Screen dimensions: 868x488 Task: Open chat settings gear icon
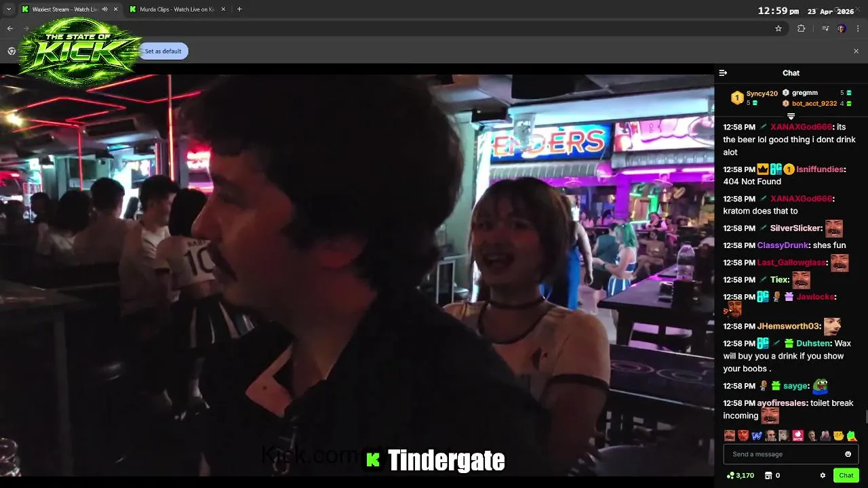823,476
